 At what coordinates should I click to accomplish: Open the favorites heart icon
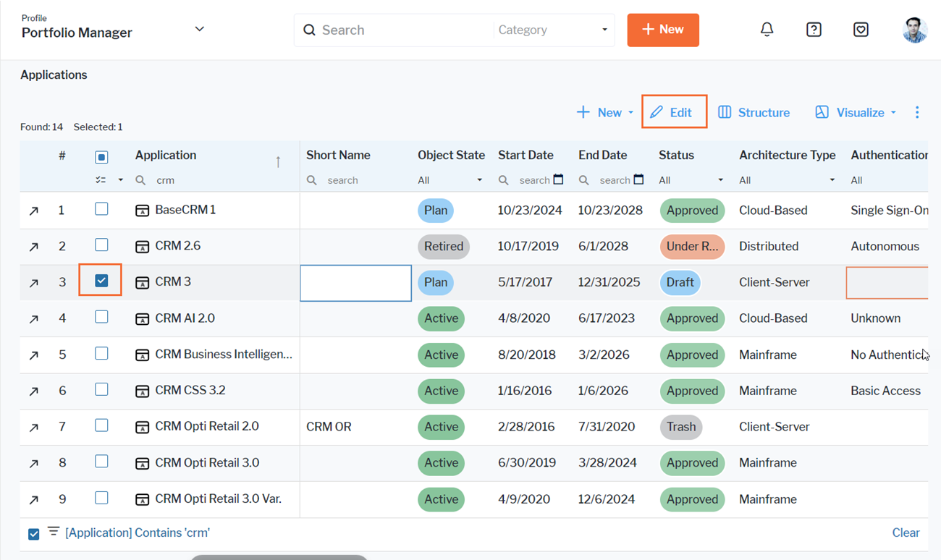861,30
